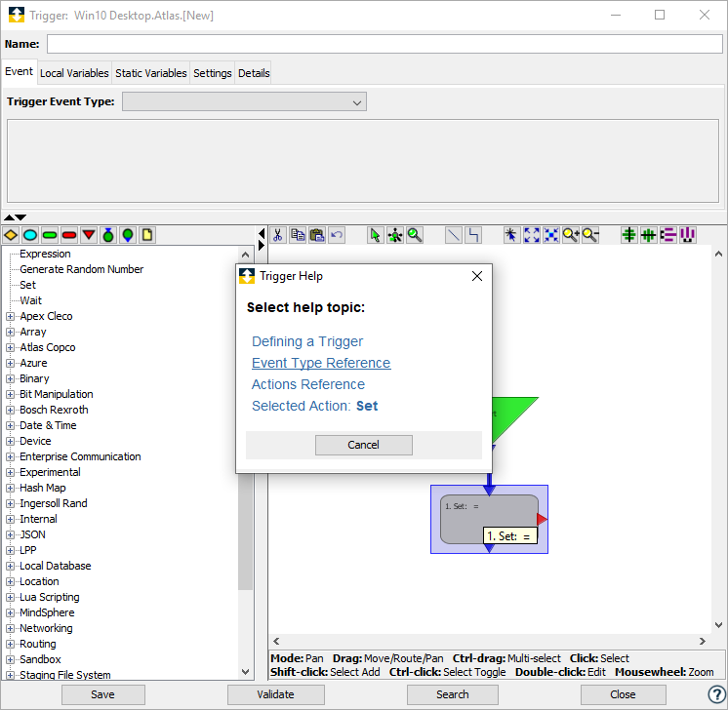Viewport: 728px width, 710px height.
Task: Expand the Date & Time tree node
Action: [x=10, y=425]
